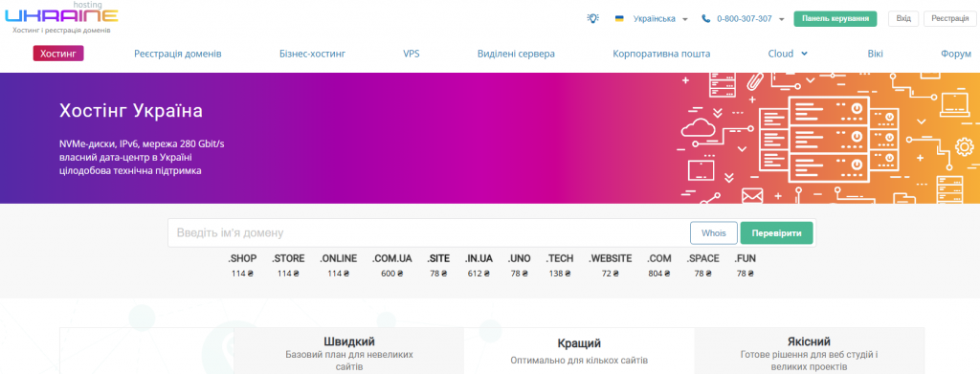Click the 138 ₴ price under .TECH
The width and height of the screenshot is (980, 374).
click(x=559, y=274)
